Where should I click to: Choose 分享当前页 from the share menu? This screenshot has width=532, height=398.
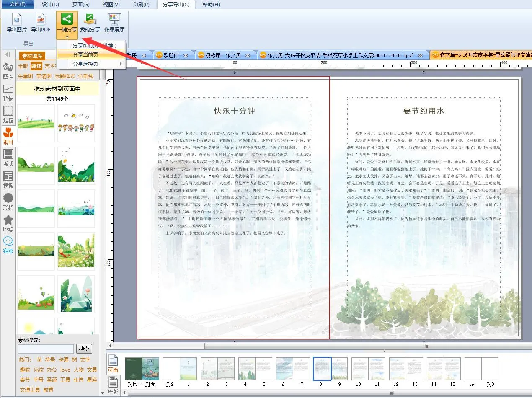tap(85, 54)
